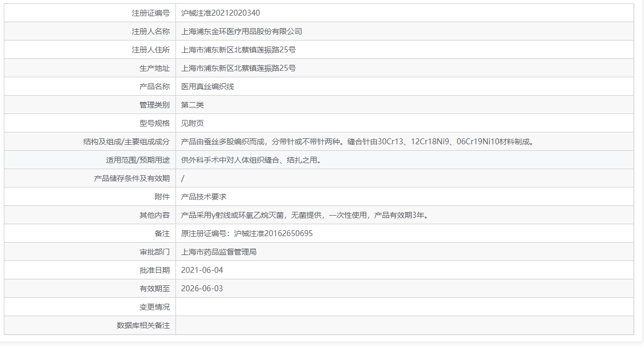Click the label 结构及组成/主要组成成分
The width and height of the screenshot is (644, 348).
126,142
